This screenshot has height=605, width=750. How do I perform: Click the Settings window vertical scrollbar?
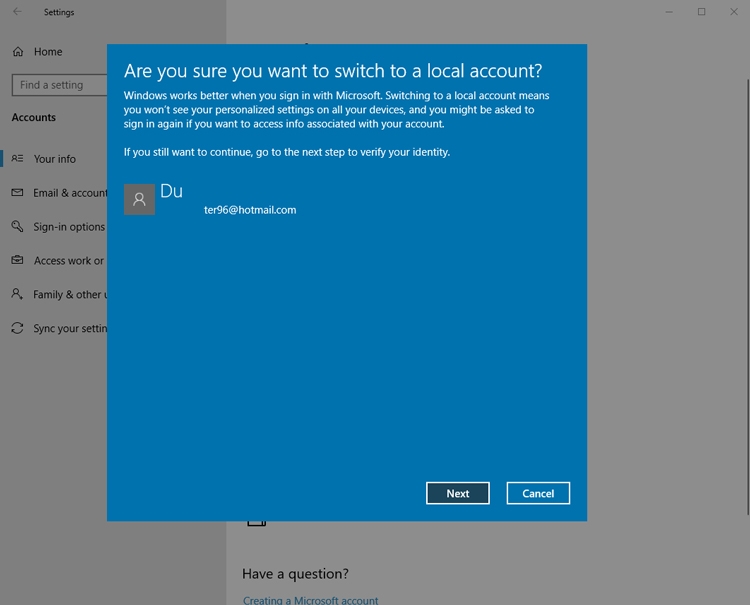click(748, 297)
